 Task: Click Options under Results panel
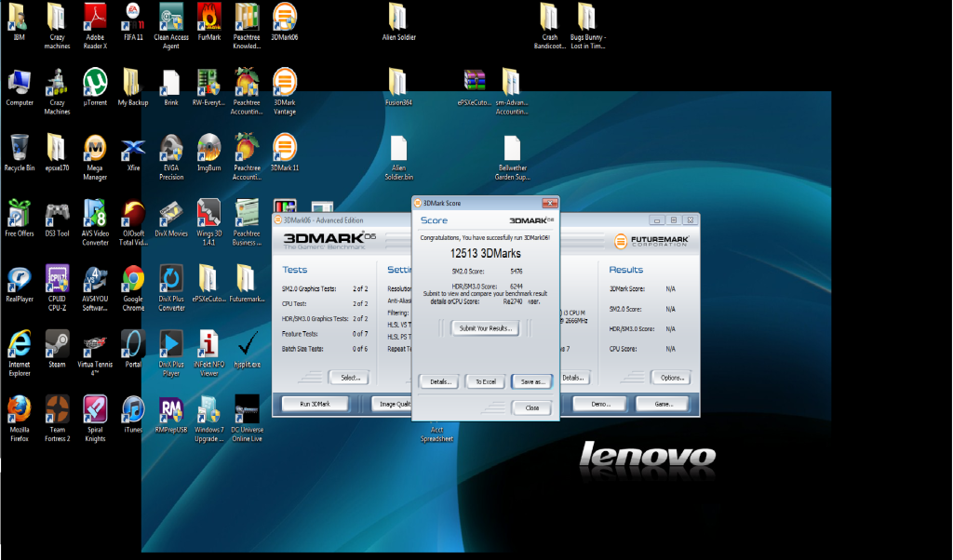pyautogui.click(x=672, y=378)
